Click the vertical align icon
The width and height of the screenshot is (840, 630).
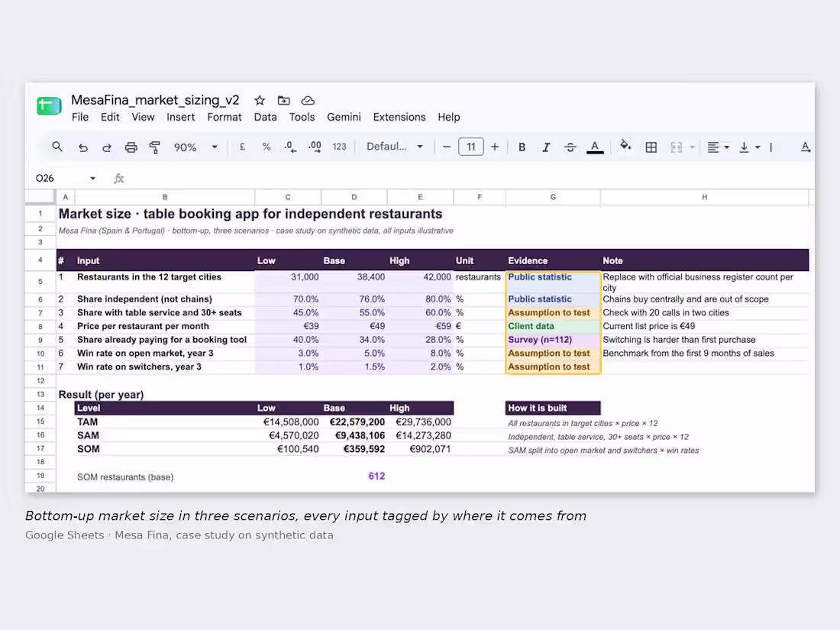(744, 147)
